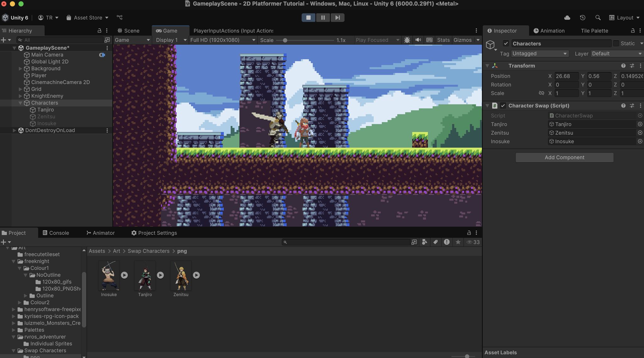Expand KnightEnemy in the Hierarchy
The width and height of the screenshot is (644, 358).
coord(20,96)
